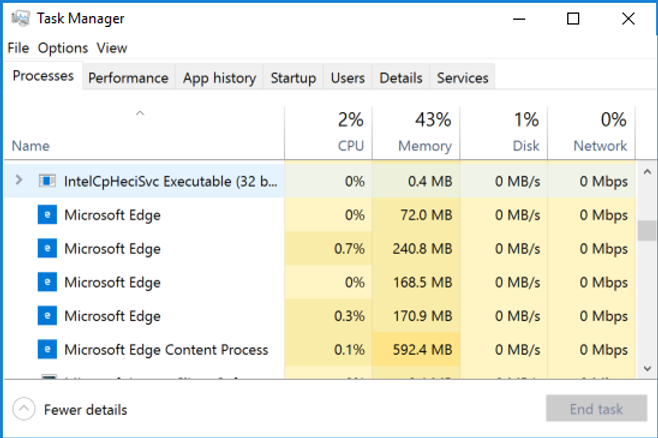Switch to the App history tab
This screenshot has width=658, height=438.
219,78
